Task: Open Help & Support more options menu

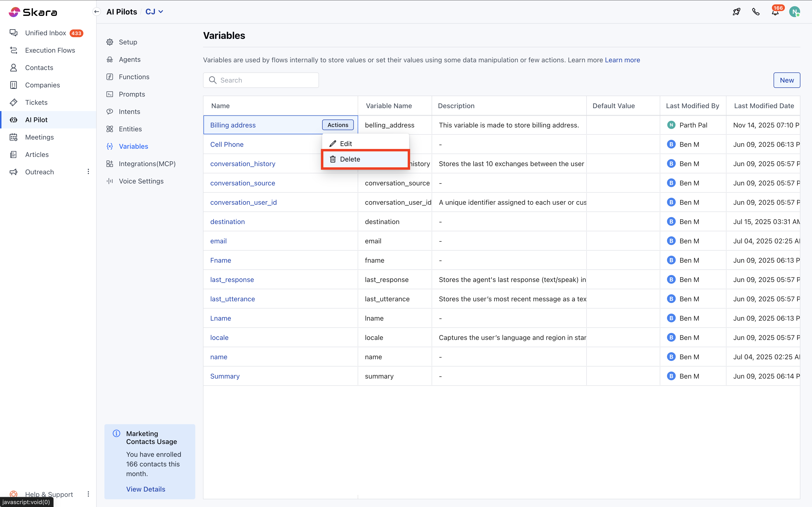Action: click(88, 494)
